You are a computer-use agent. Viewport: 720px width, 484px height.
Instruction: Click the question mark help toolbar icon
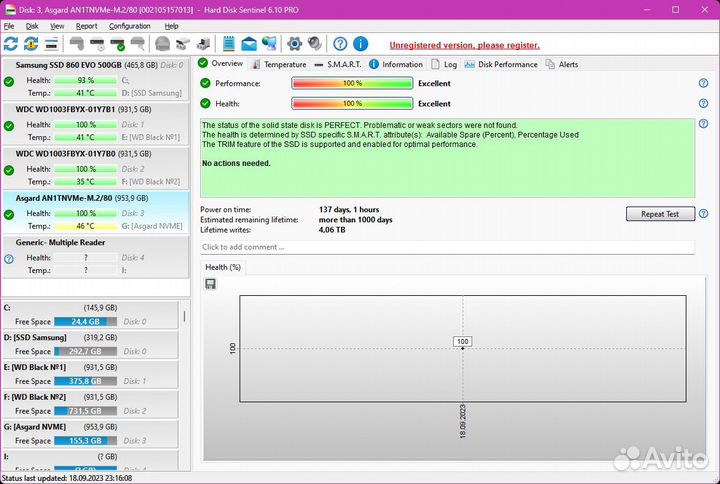(x=340, y=44)
